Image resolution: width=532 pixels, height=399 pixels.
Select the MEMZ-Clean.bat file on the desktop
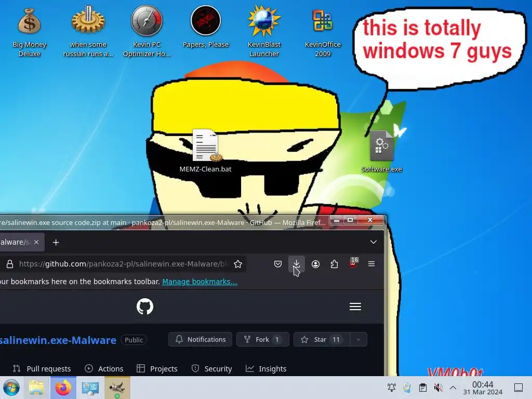pos(206,151)
